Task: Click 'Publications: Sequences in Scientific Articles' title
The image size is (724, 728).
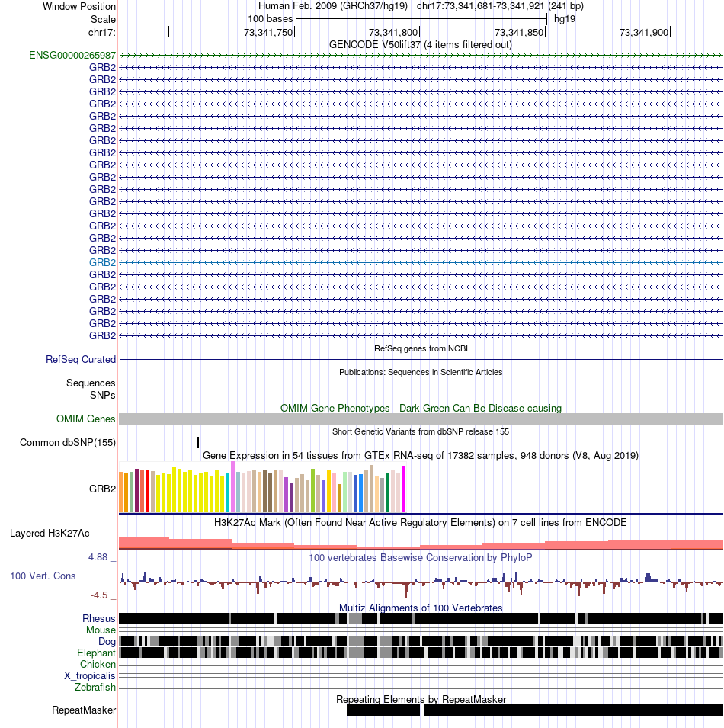Action: [421, 372]
